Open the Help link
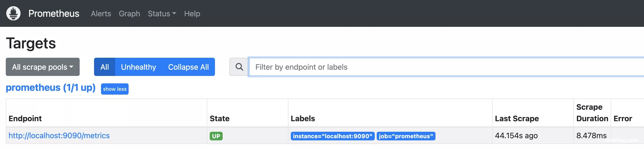Image resolution: width=644 pixels, height=149 pixels. pyautogui.click(x=192, y=13)
